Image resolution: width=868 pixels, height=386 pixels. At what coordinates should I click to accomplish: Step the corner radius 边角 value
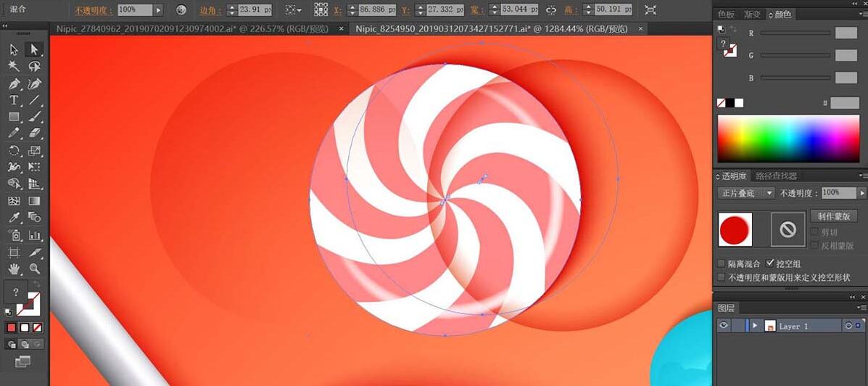pyautogui.click(x=231, y=10)
